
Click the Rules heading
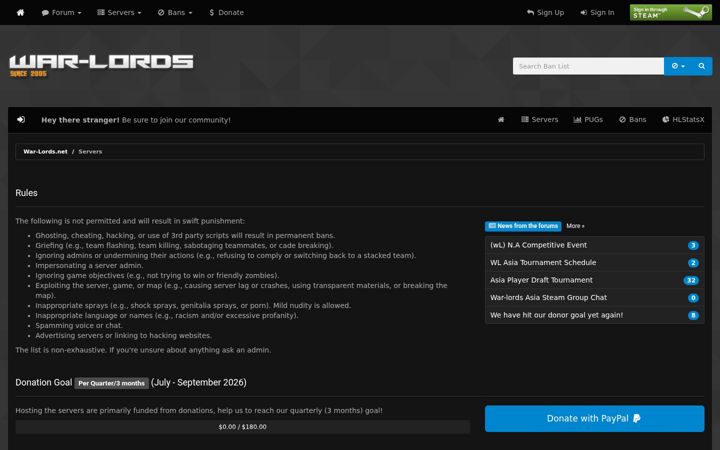click(26, 193)
